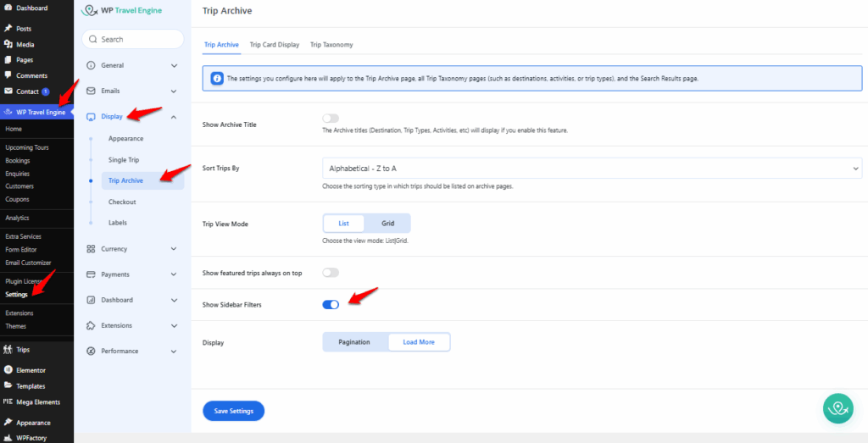The width and height of the screenshot is (868, 443).
Task: Switch to the Trip Taxonomy tab
Action: click(331, 44)
